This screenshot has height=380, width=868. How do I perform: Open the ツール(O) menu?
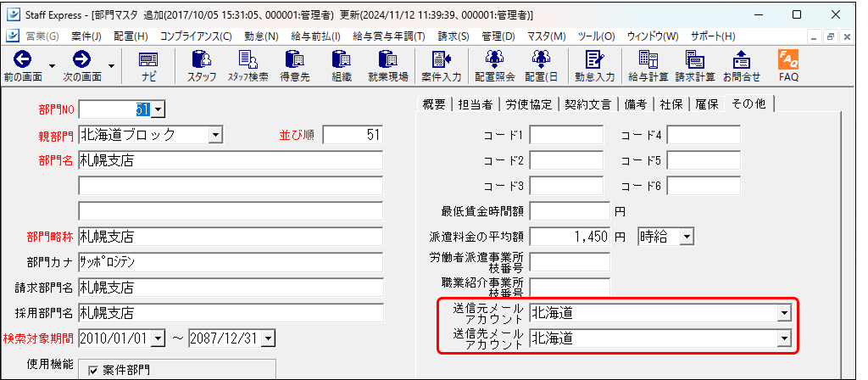(x=596, y=36)
